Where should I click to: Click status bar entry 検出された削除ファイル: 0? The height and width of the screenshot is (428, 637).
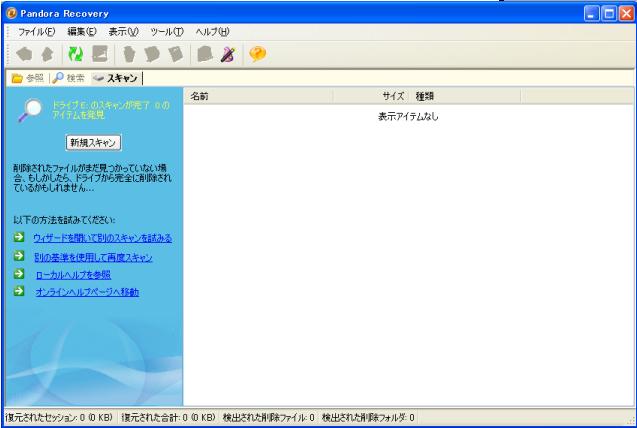point(269,417)
